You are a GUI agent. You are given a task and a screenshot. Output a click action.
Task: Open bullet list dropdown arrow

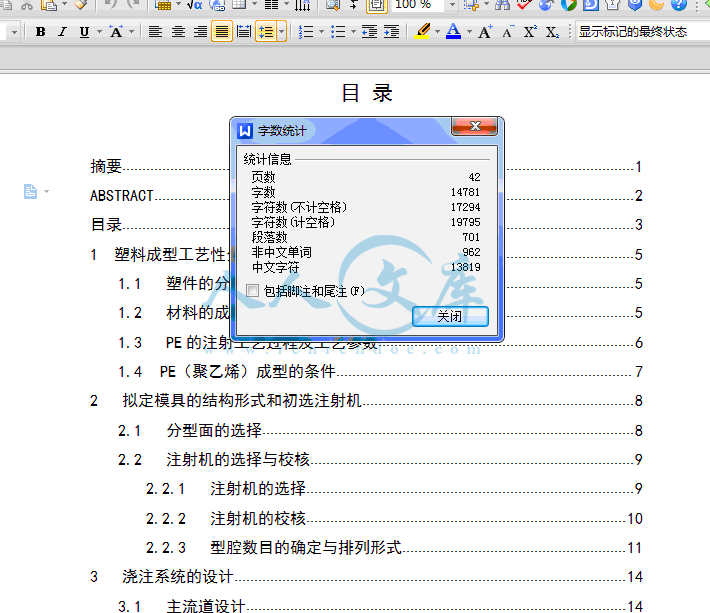[x=353, y=32]
